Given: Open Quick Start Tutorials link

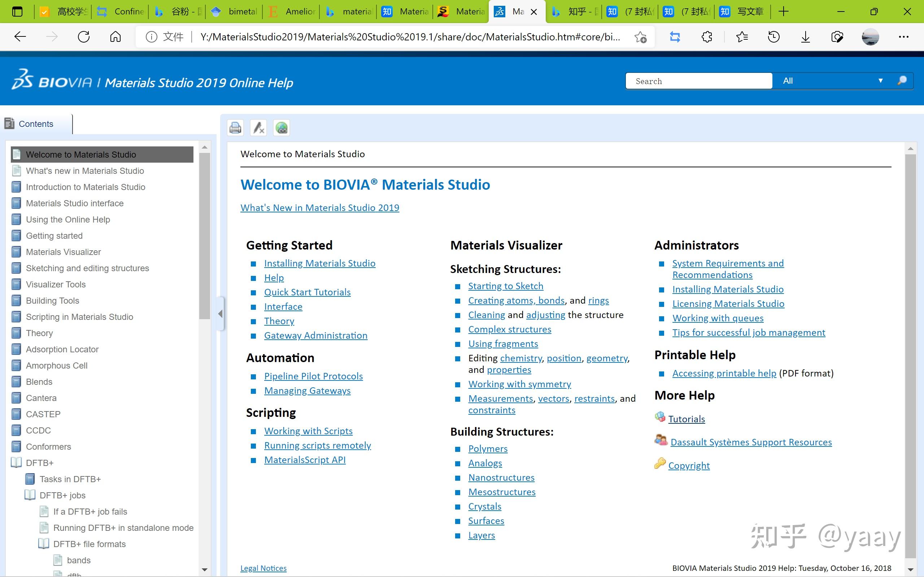Looking at the screenshot, I should (x=307, y=292).
